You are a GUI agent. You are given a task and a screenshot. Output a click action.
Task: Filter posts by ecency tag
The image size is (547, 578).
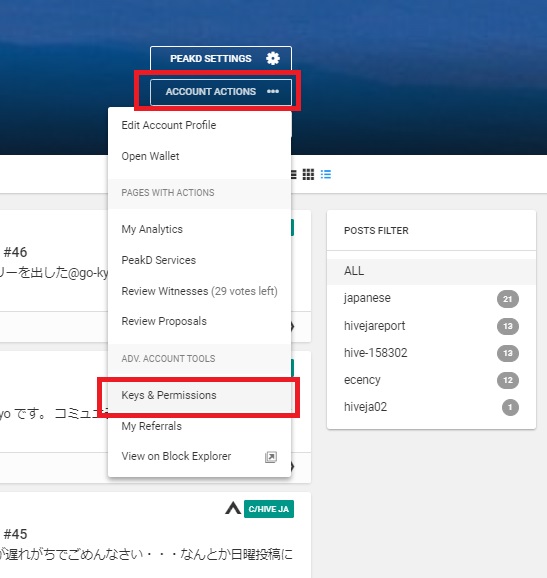click(431, 380)
